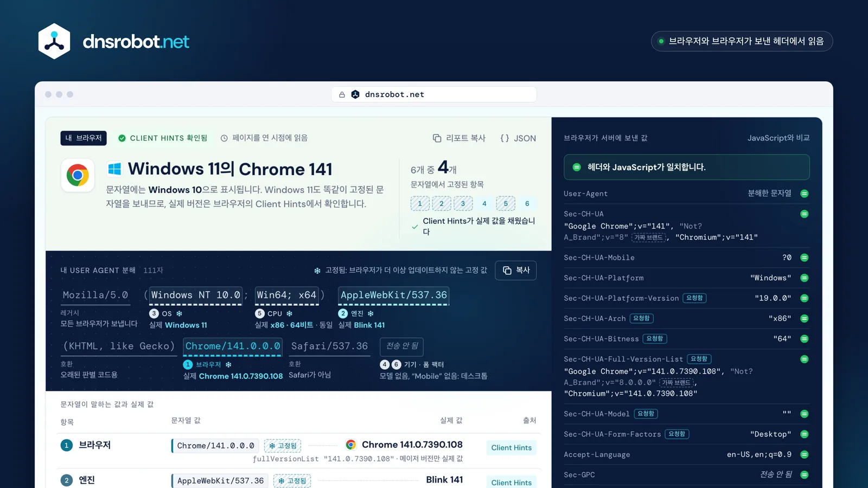
Task: Click the Chrome/141.0.0.0 token in the dark panel
Action: pyautogui.click(x=233, y=346)
